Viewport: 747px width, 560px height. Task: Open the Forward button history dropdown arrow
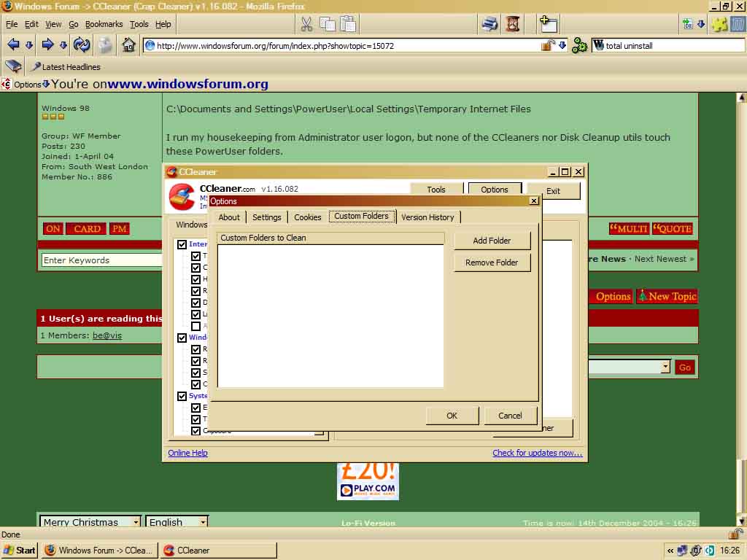(x=63, y=45)
